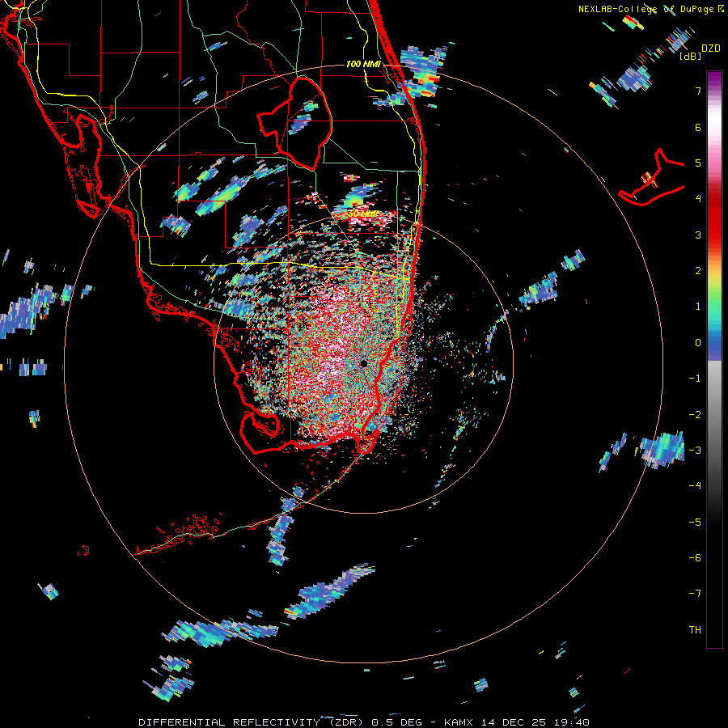This screenshot has height=728, width=728.
Task: Click the color scale value -4
Action: (x=695, y=486)
